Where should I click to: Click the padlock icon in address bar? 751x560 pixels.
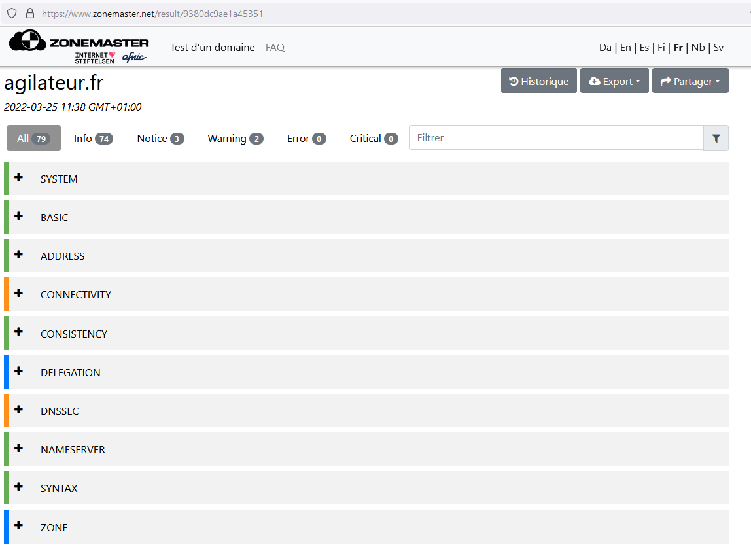[29, 13]
